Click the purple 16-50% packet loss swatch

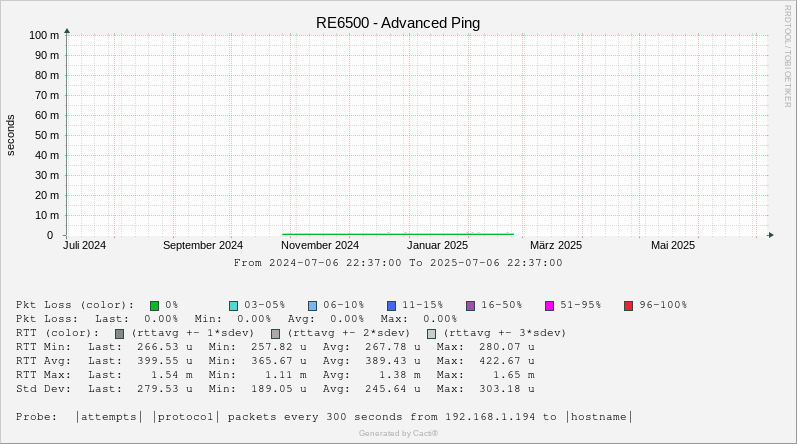471,306
